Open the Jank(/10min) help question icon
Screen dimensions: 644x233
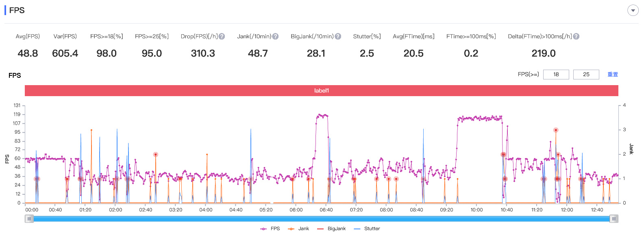(x=275, y=36)
